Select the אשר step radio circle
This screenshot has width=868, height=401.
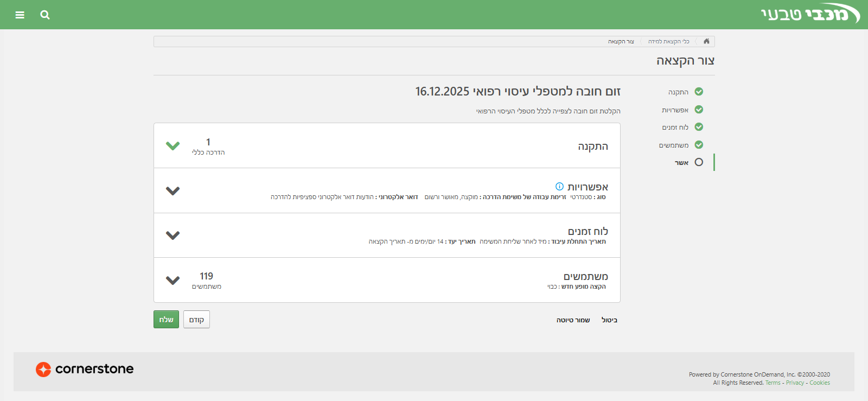pos(699,162)
